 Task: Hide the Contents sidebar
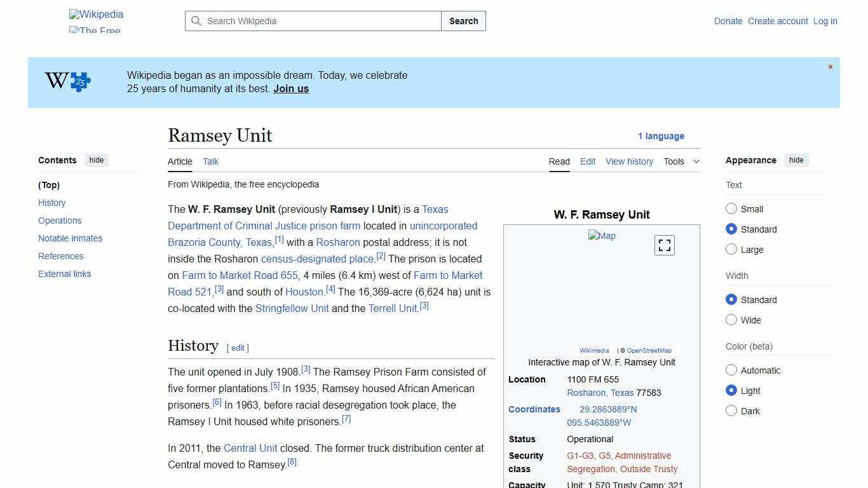[x=96, y=160]
